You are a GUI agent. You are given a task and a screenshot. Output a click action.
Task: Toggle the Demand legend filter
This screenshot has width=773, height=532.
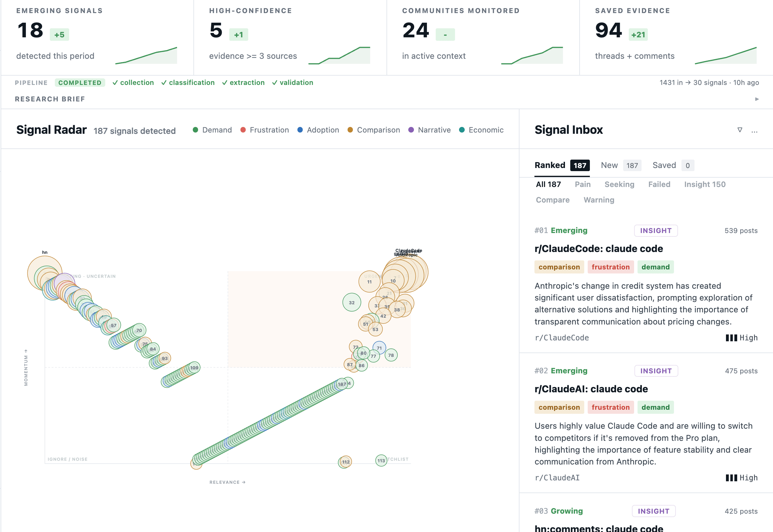[212, 130]
